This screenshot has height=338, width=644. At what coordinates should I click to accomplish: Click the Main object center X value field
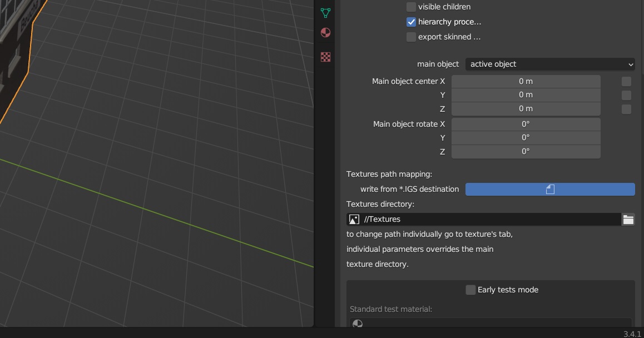526,81
